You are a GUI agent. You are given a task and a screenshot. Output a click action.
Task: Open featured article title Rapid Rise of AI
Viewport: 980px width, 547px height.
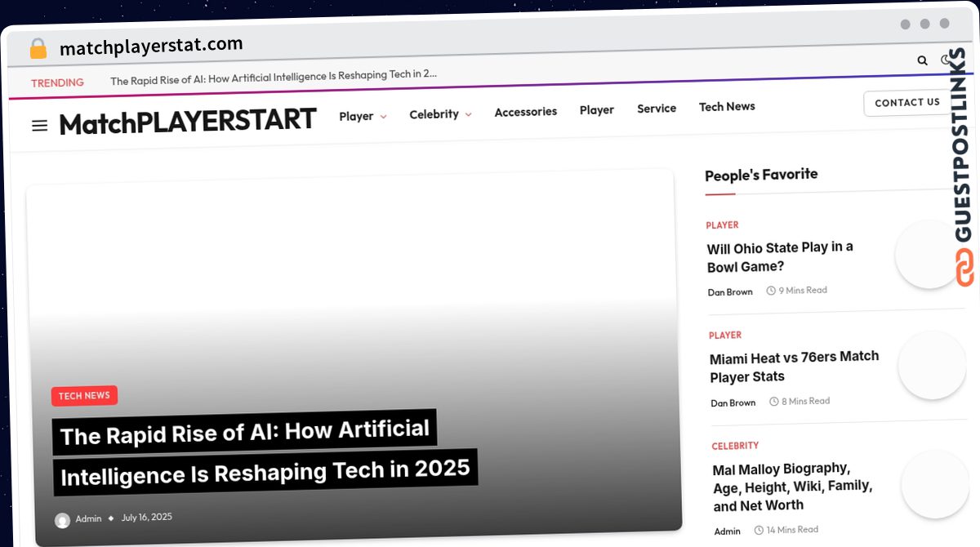265,453
